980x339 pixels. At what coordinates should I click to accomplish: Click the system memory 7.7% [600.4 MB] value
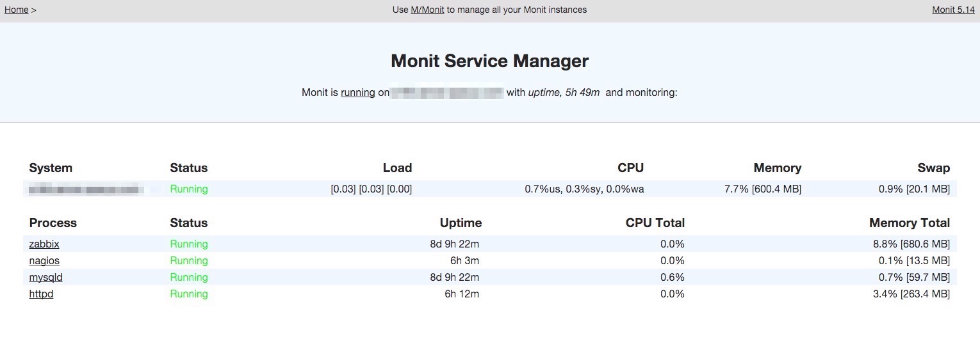[762, 189]
